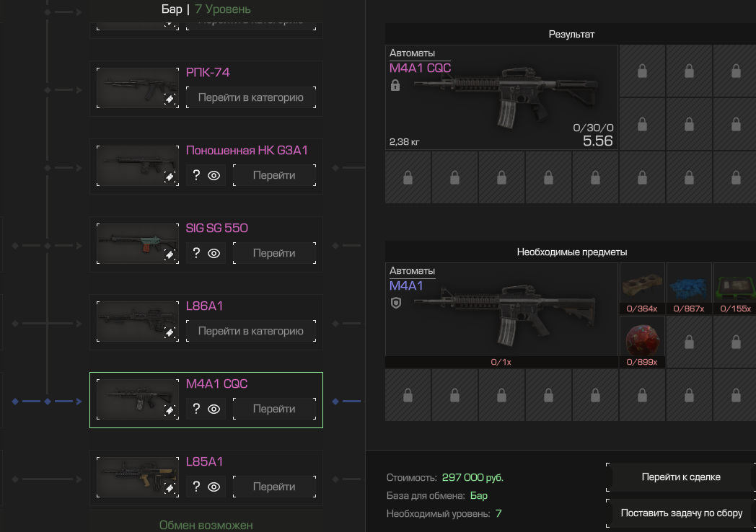Click help icon next to Поношенная HK G3A1
The height and width of the screenshot is (532, 756).
pyautogui.click(x=196, y=175)
